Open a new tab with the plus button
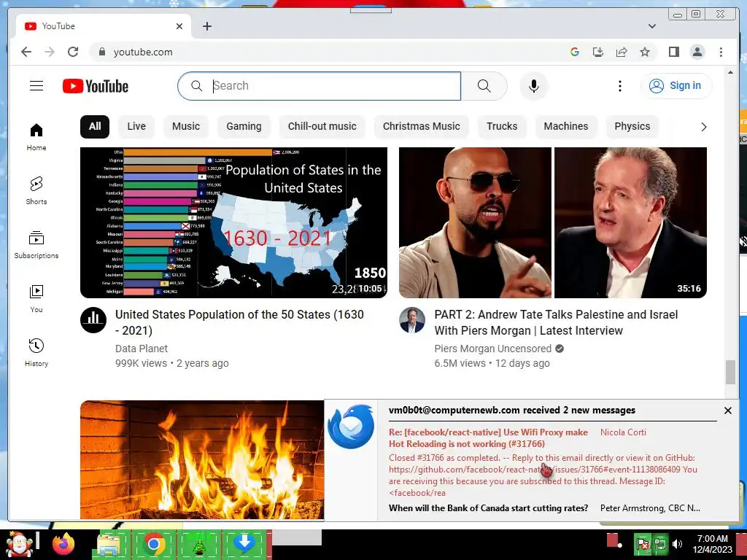Viewport: 747px width, 560px height. point(206,26)
